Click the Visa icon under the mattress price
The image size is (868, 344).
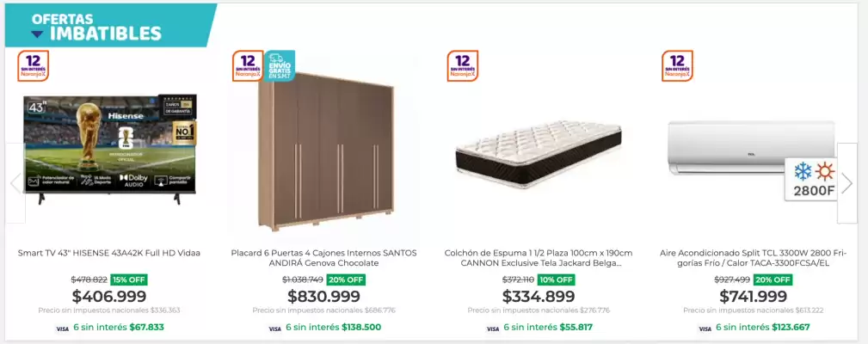(x=492, y=329)
